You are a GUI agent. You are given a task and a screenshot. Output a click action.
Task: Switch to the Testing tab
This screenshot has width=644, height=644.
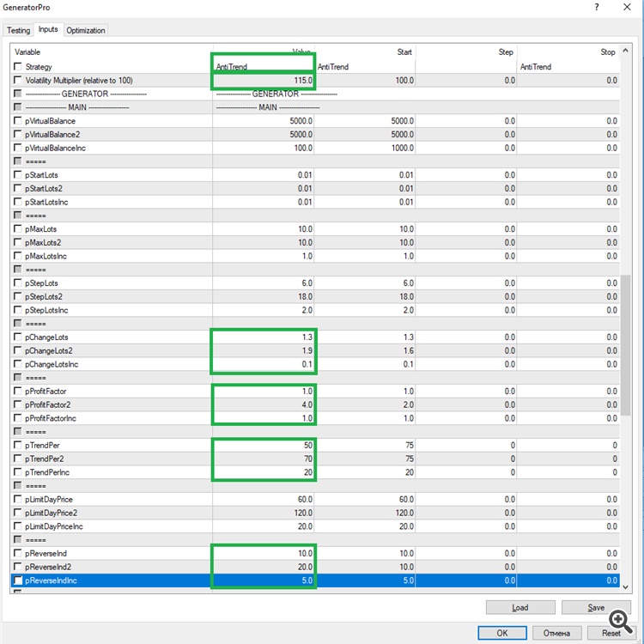(19, 30)
